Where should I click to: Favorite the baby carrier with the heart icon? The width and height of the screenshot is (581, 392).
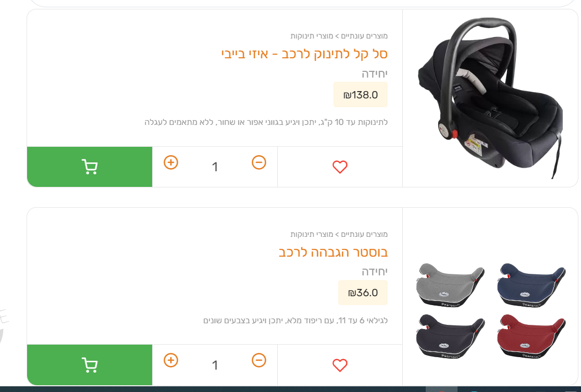point(340,167)
